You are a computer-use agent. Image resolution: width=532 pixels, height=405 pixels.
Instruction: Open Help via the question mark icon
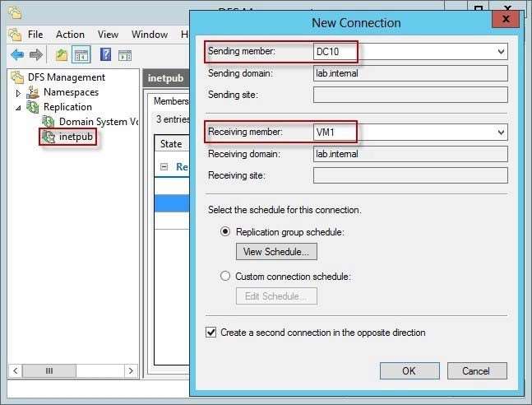(x=105, y=54)
